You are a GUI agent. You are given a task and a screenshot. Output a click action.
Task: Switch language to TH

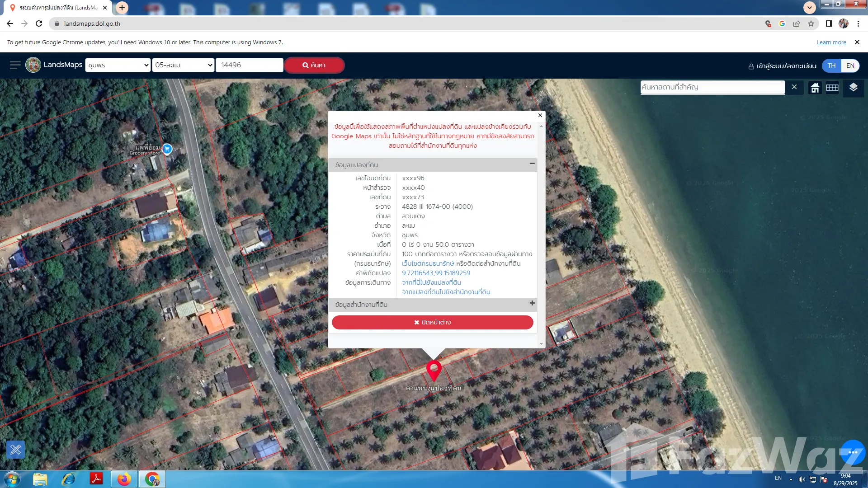(831, 66)
